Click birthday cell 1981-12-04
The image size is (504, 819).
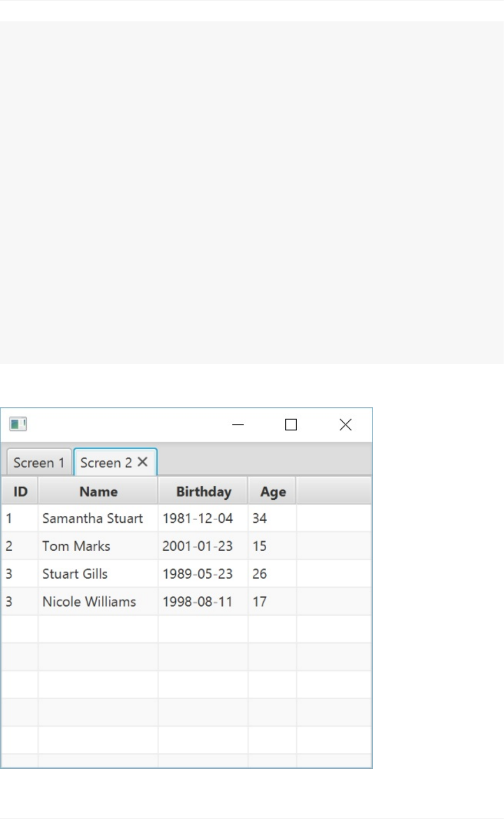tap(198, 519)
